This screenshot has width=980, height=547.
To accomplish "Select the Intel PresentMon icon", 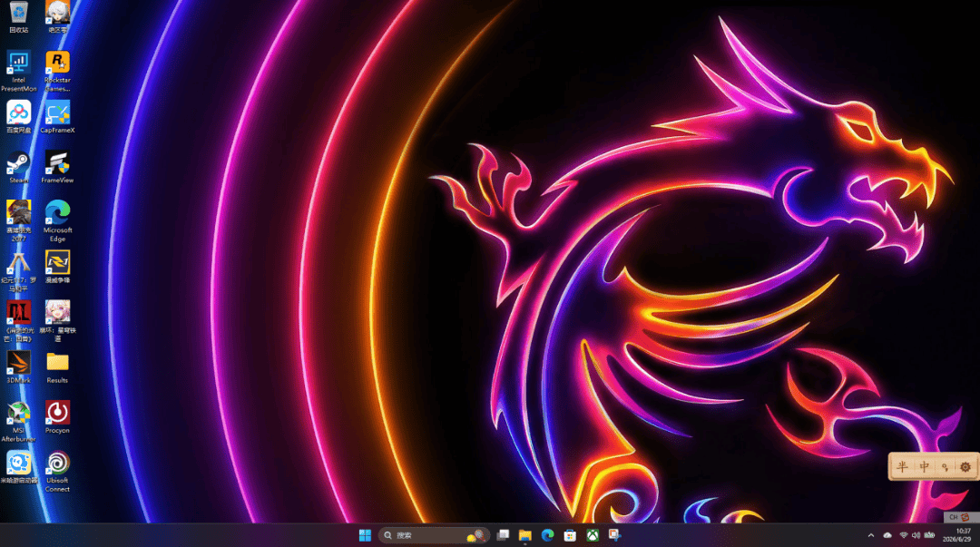I will click(x=19, y=72).
